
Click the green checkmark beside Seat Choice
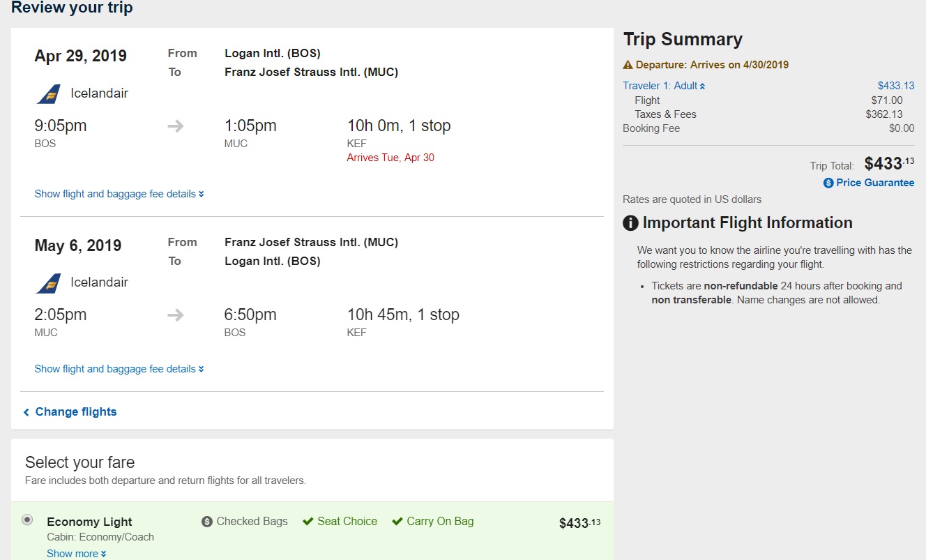[308, 522]
